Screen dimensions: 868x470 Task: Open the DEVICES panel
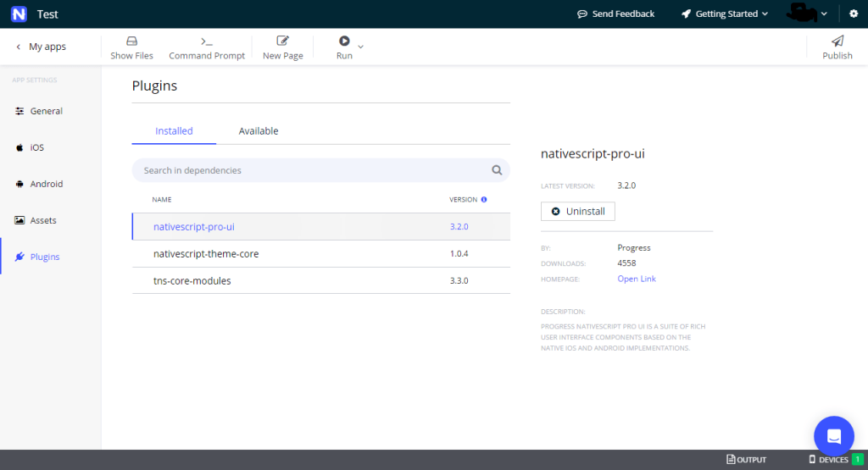click(829, 460)
